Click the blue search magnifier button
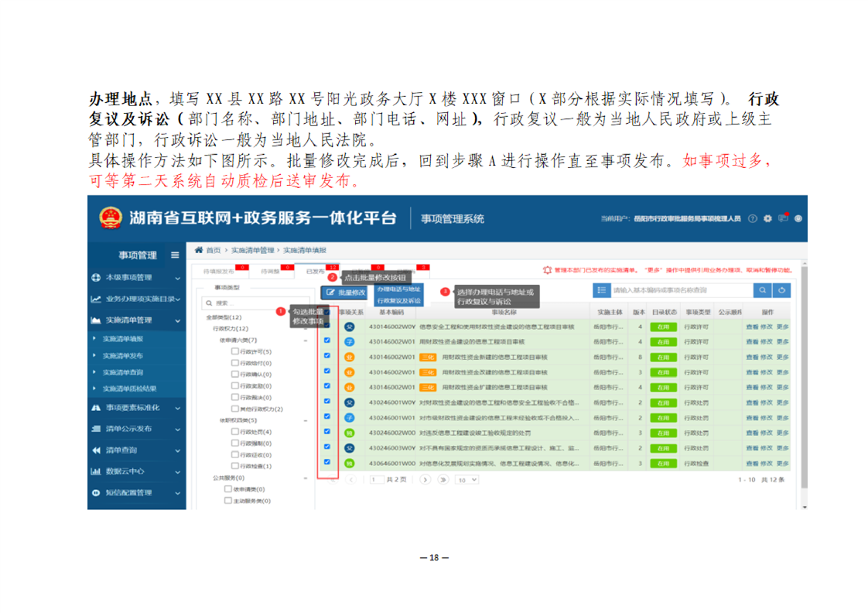Image resolution: width=868 pixels, height=613 pixels. pyautogui.click(x=763, y=290)
